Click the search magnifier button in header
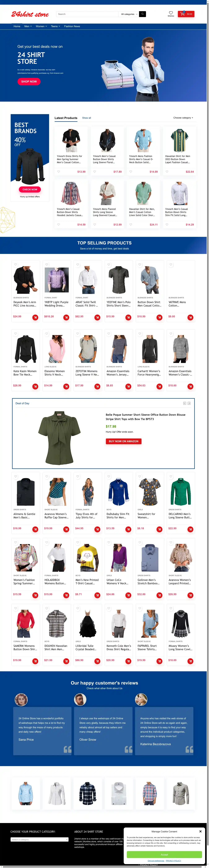The height and width of the screenshot is (868, 209). 142,14
